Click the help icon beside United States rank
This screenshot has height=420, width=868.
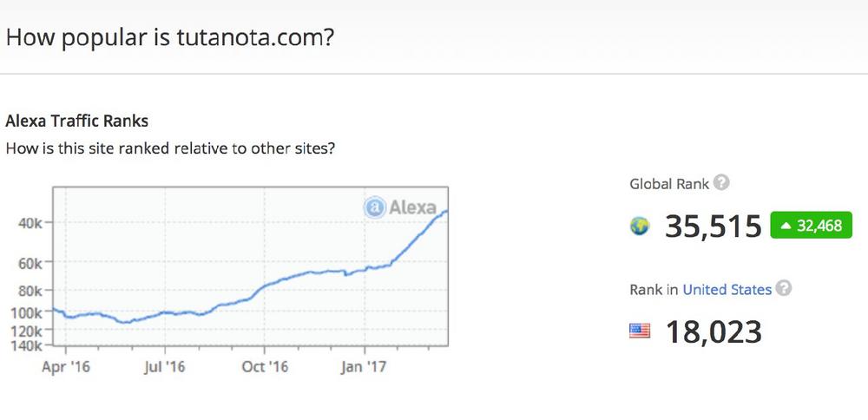784,289
